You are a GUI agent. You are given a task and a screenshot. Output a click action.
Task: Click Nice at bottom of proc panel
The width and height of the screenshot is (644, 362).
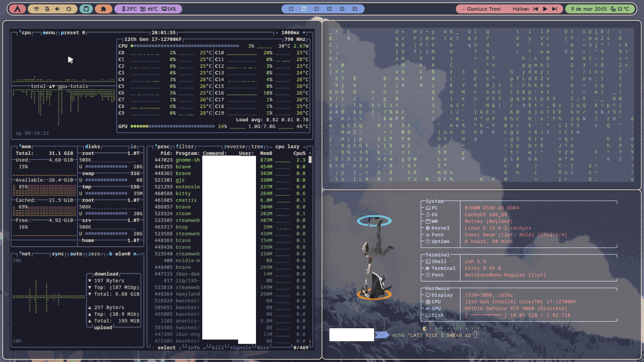pyautogui.click(x=263, y=348)
